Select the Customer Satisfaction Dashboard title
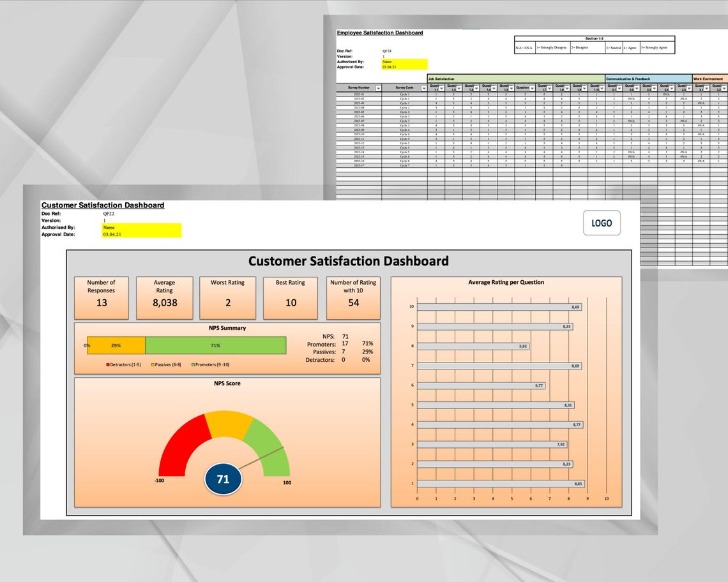 coord(102,205)
